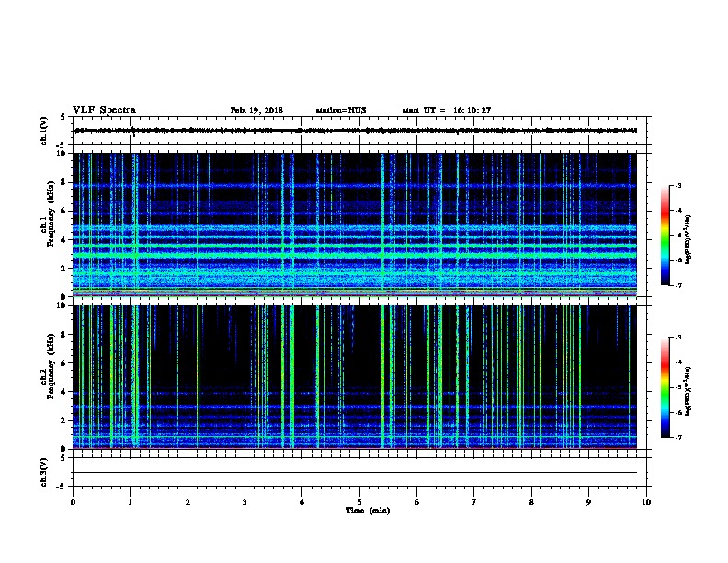This screenshot has width=728, height=563.
Task: Click the -3 label on ch.1 color scale
Action: click(x=677, y=186)
